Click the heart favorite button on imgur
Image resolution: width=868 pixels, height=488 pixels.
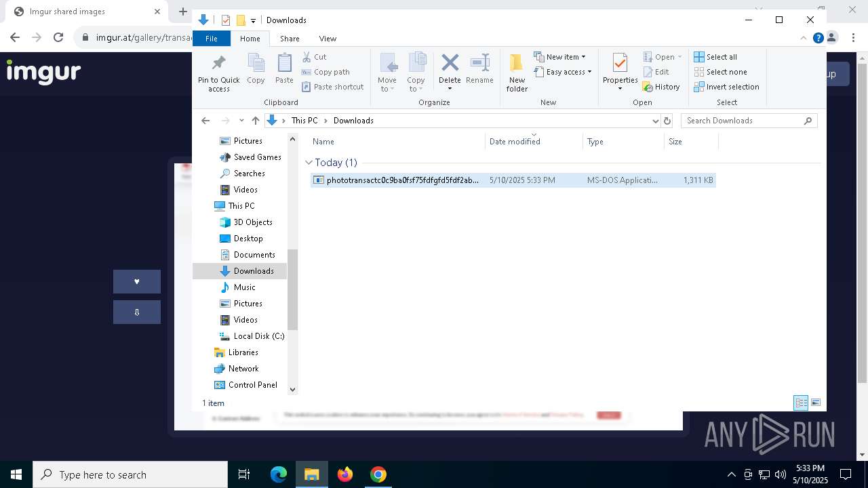pyautogui.click(x=137, y=282)
